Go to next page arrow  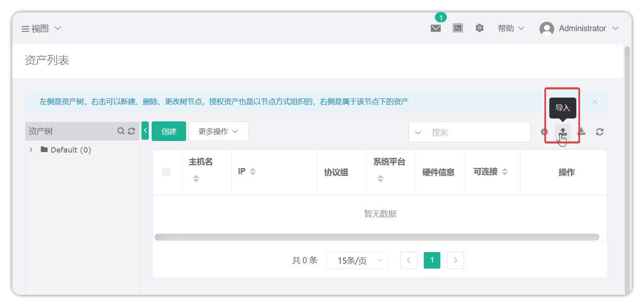pyautogui.click(x=455, y=260)
